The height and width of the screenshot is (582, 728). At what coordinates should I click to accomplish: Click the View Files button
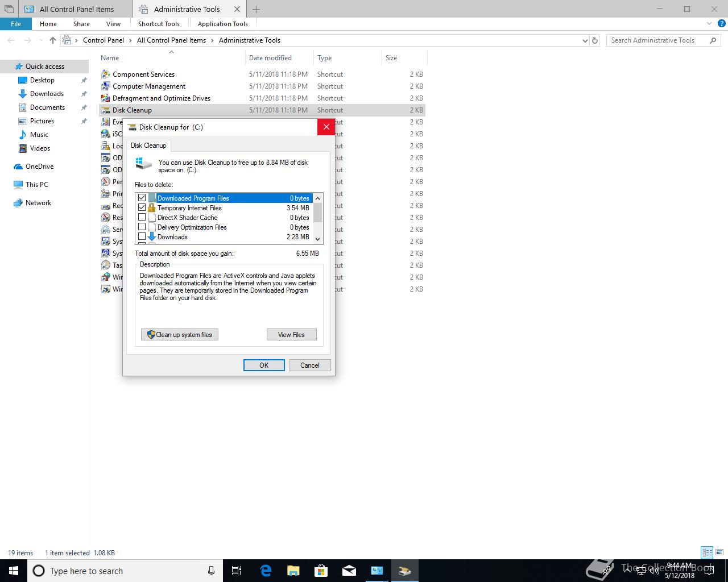click(x=291, y=335)
